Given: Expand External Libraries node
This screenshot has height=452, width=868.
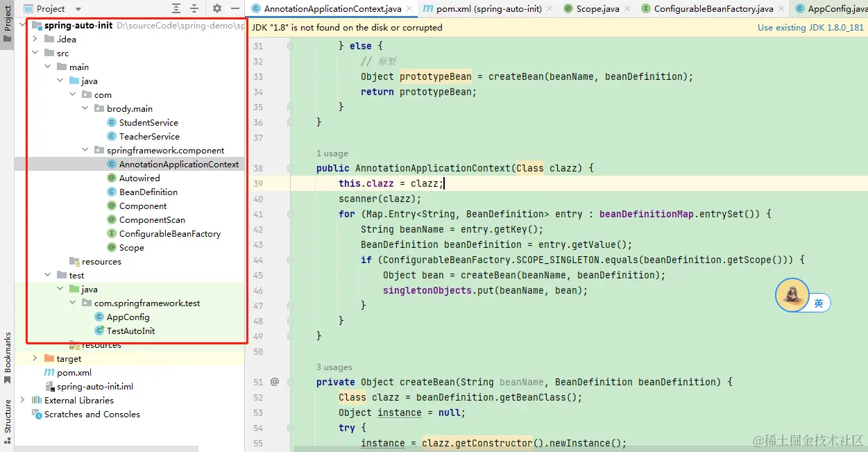Looking at the screenshot, I should (22, 401).
